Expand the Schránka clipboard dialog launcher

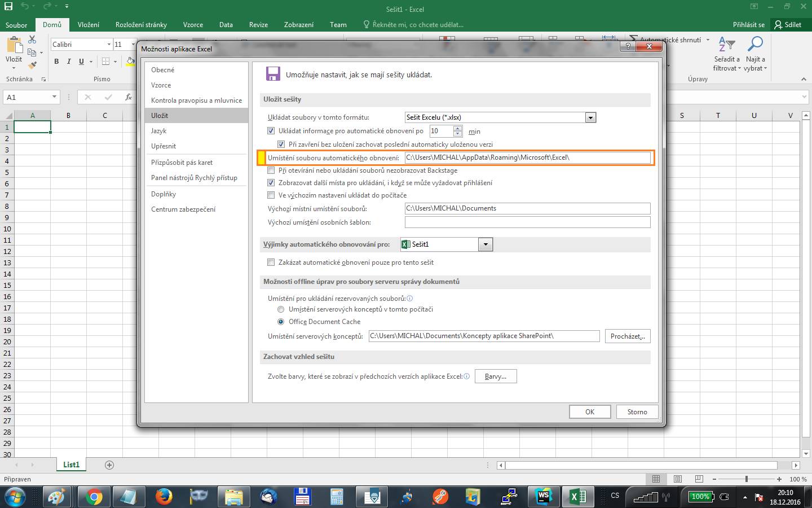(43, 80)
